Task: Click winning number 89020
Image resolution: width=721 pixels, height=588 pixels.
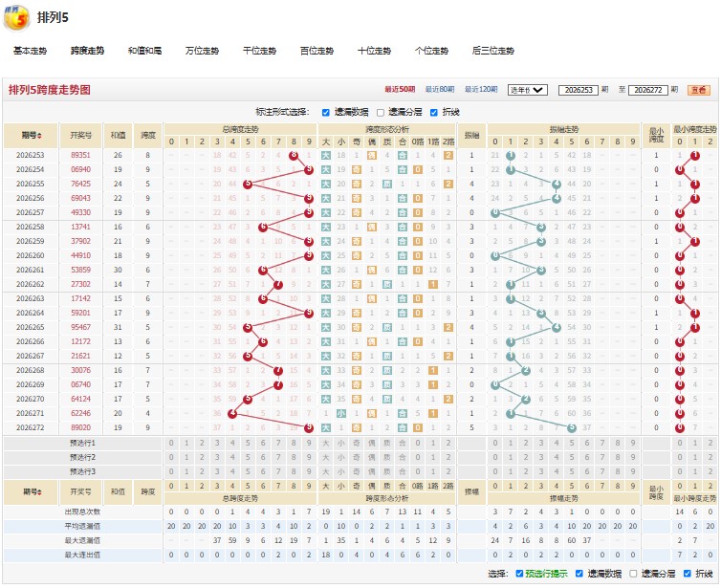Action: pyautogui.click(x=80, y=427)
